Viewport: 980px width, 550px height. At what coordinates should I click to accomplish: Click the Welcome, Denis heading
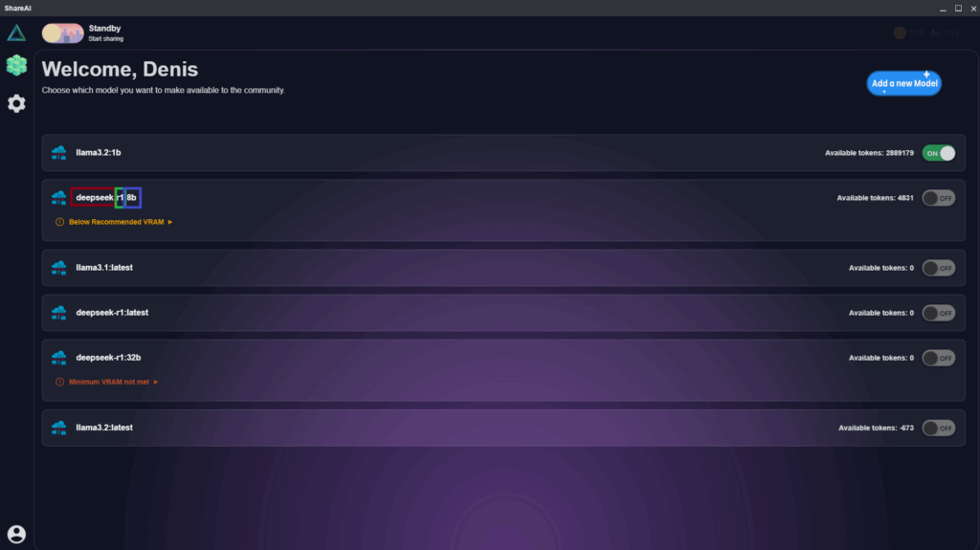click(x=120, y=70)
